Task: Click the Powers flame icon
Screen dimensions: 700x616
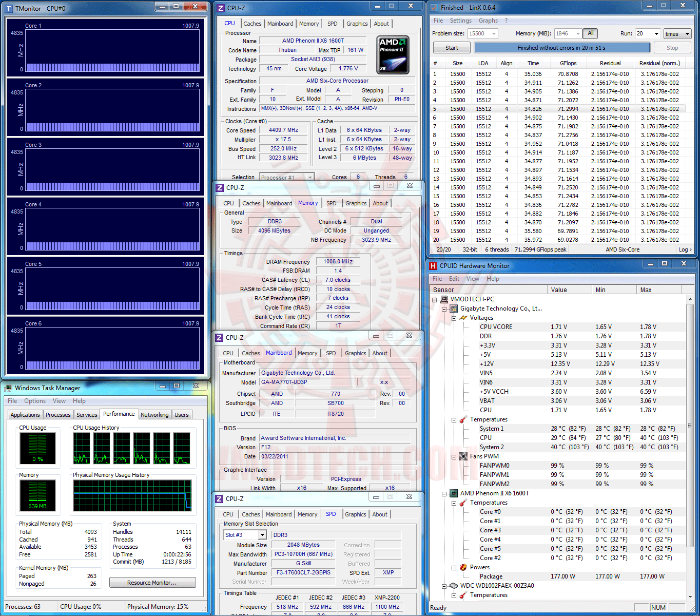Action: pyautogui.click(x=463, y=567)
